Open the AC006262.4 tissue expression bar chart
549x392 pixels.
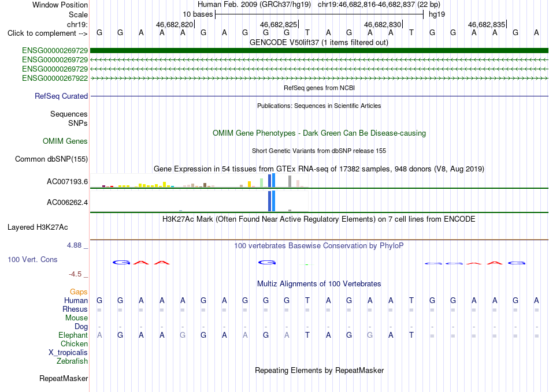click(x=199, y=201)
